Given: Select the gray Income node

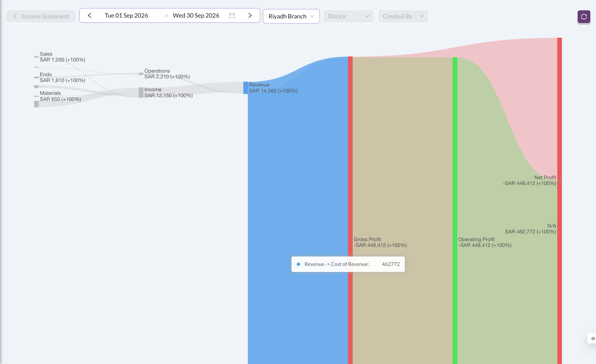Looking at the screenshot, I should click(141, 92).
